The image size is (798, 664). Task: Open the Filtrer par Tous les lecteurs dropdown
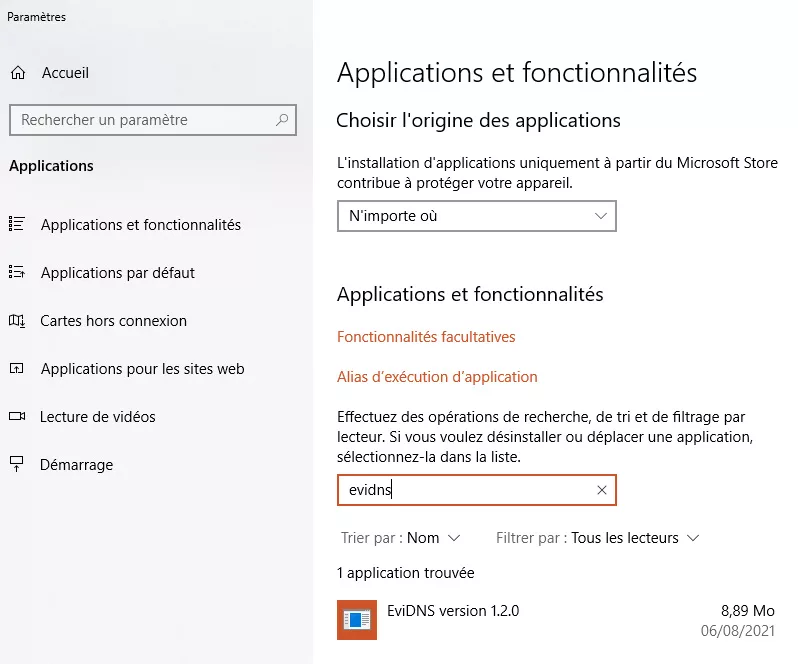pos(634,538)
